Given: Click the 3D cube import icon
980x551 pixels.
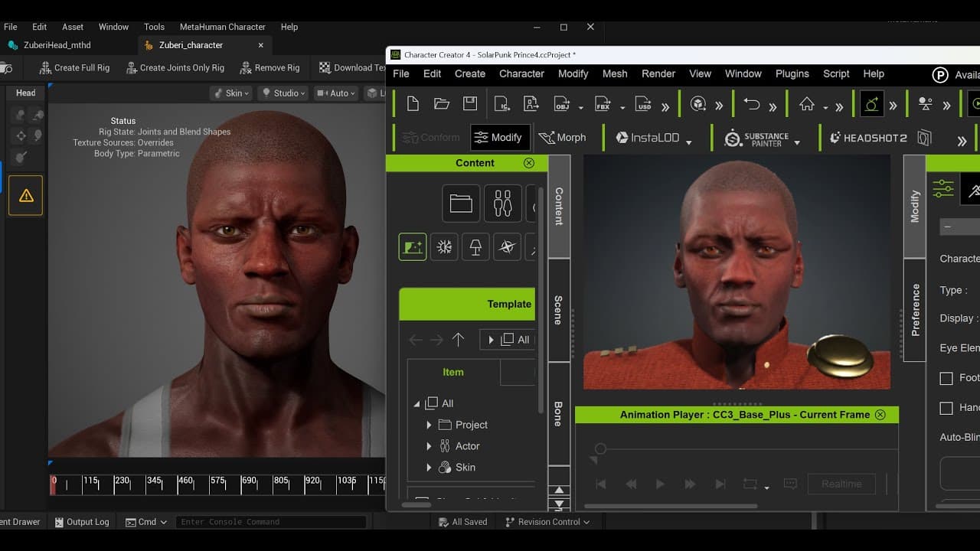Looking at the screenshot, I should 697,104.
